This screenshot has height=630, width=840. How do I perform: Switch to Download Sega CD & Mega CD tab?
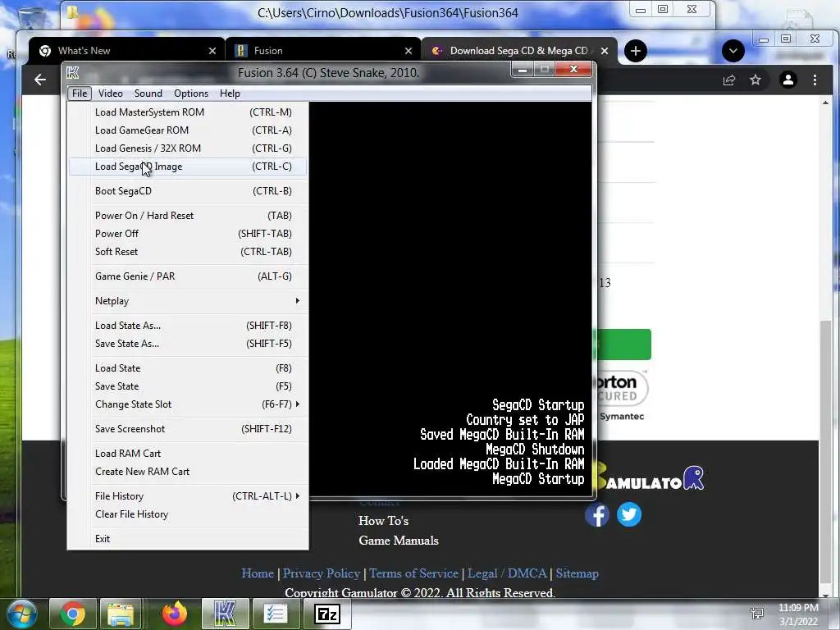(x=518, y=51)
